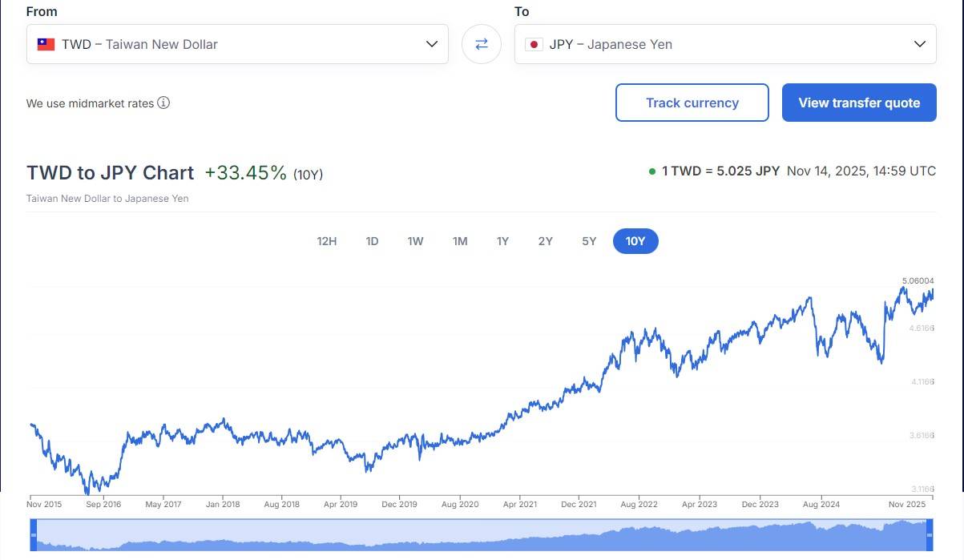The width and height of the screenshot is (964, 560).
Task: Show the 2Y chart range
Action: [546, 241]
